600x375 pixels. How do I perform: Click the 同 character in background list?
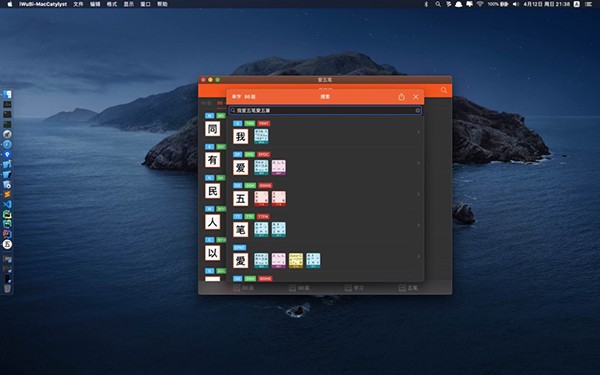click(x=213, y=129)
